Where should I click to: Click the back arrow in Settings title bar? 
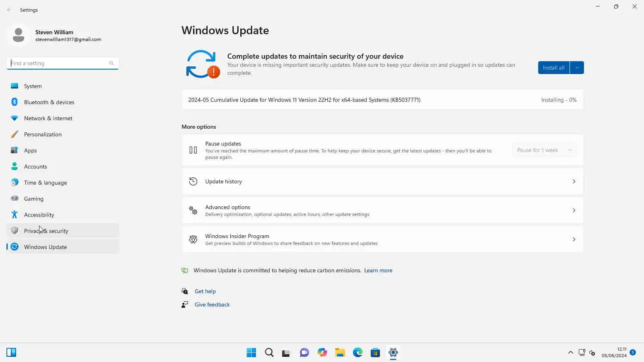tap(10, 10)
